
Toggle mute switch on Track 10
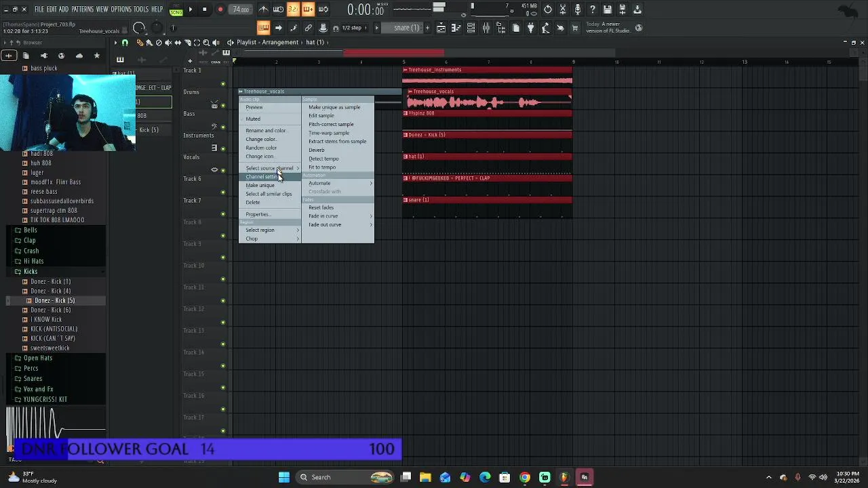[x=223, y=279]
